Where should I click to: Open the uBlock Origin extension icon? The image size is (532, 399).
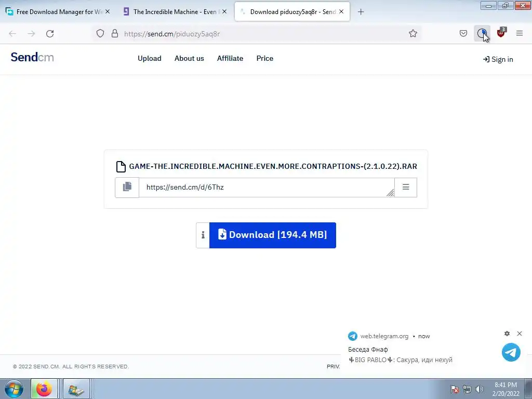501,33
